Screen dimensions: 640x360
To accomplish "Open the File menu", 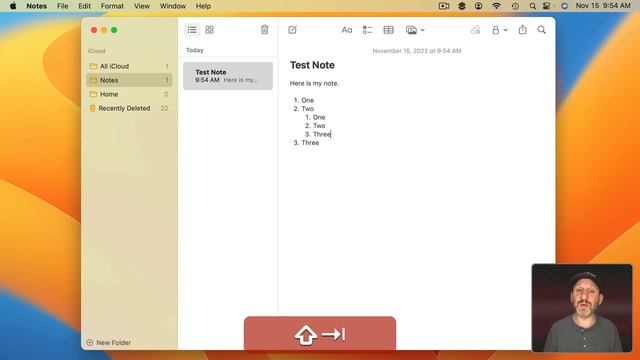I will pos(62,6).
